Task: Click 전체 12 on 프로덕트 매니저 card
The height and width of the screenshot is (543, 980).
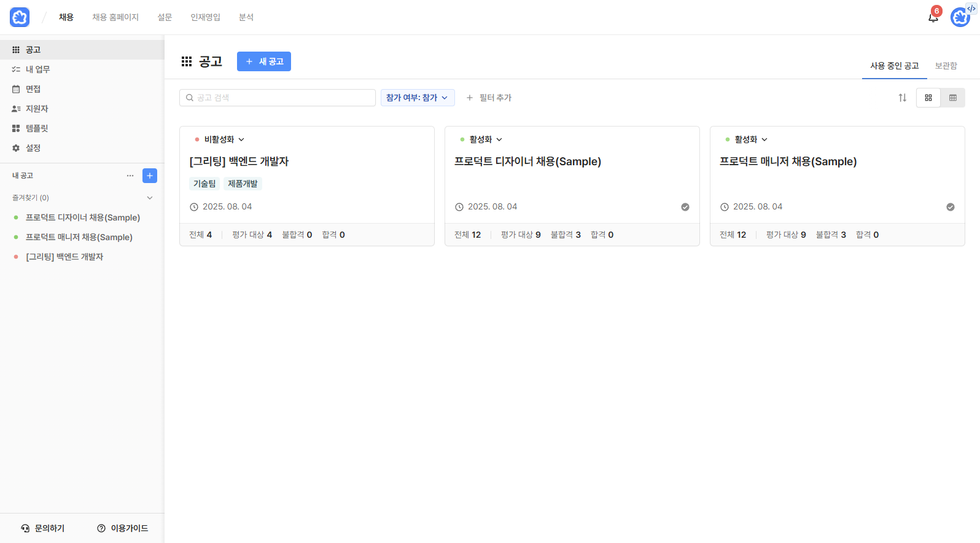Action: [733, 235]
